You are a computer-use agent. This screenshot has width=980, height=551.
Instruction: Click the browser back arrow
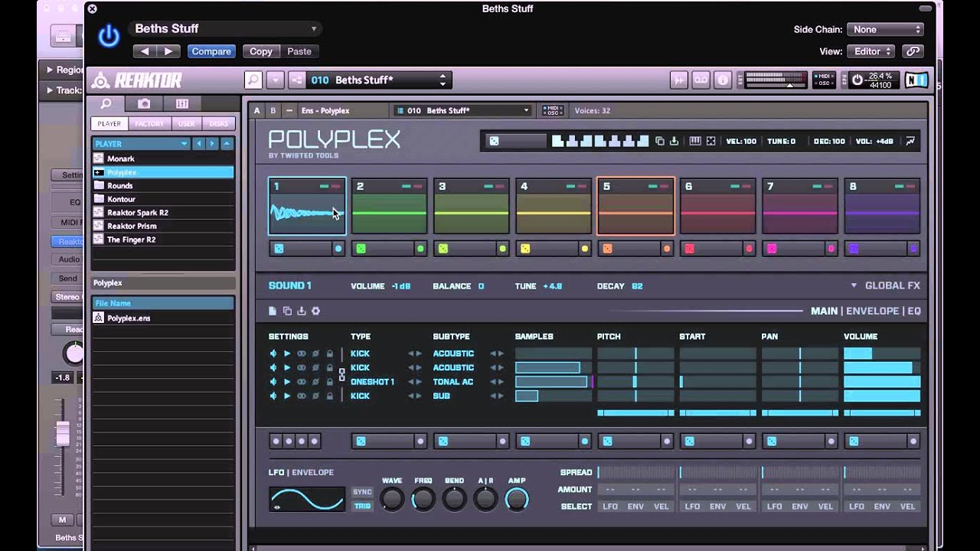(x=199, y=144)
